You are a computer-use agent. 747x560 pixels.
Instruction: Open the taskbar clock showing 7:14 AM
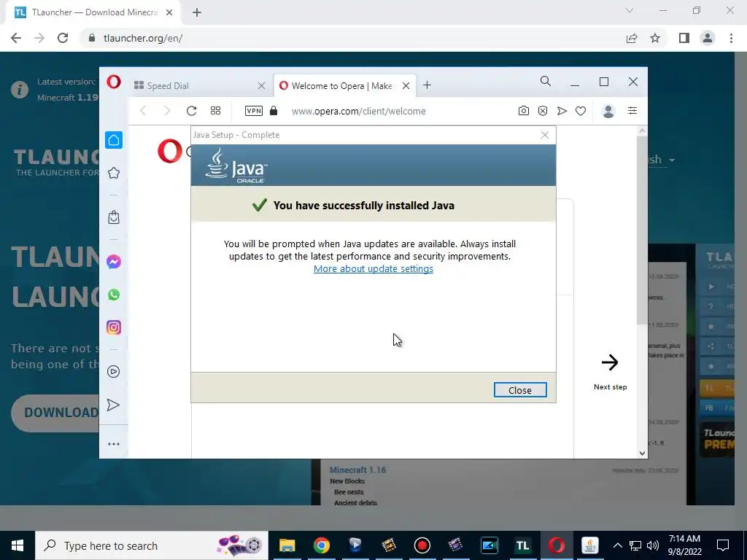click(x=684, y=545)
